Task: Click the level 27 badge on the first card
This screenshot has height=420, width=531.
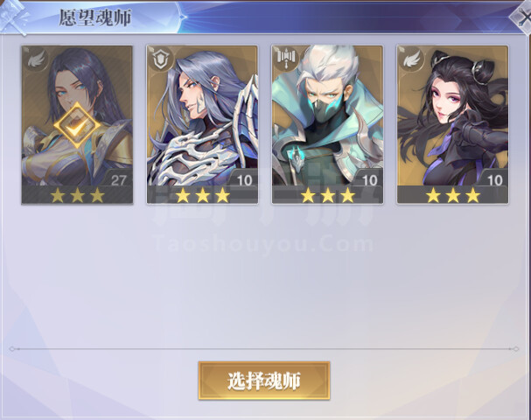Action: [x=118, y=179]
